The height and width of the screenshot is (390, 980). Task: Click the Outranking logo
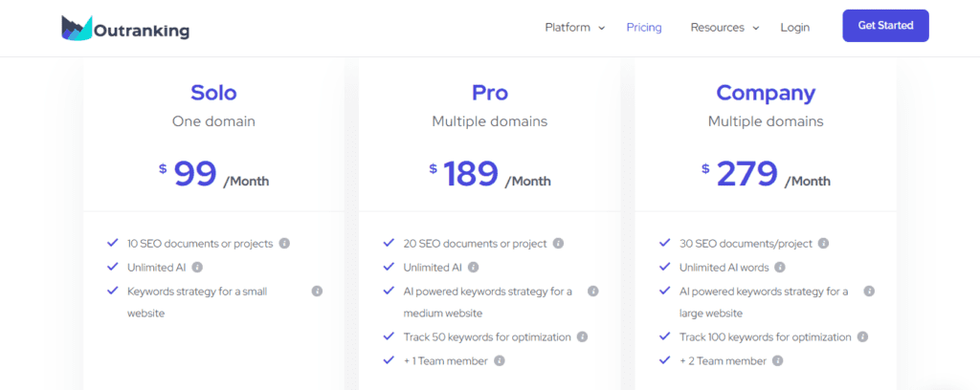pos(125,28)
